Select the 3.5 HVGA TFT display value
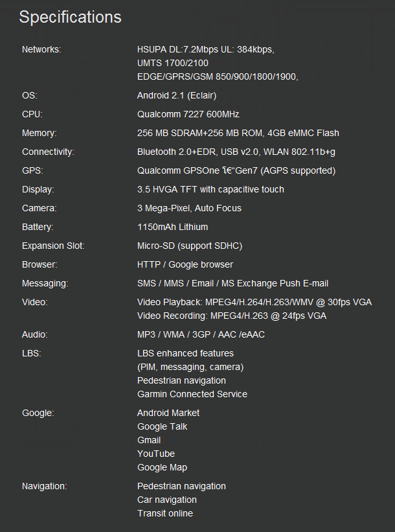Image resolution: width=395 pixels, height=532 pixels. (210, 189)
